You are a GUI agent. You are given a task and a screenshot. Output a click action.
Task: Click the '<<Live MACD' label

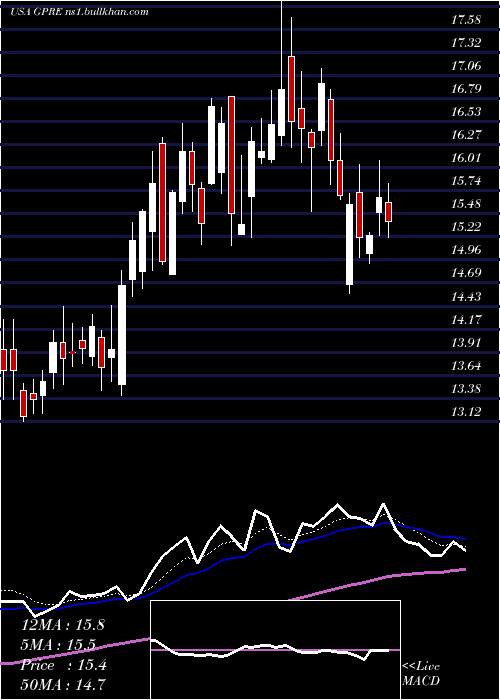click(x=421, y=674)
